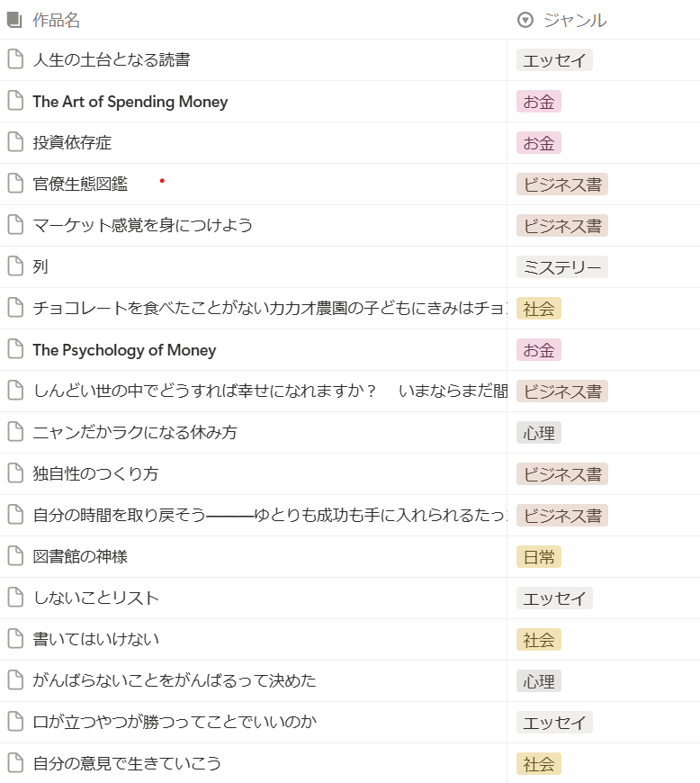This screenshot has height=783, width=700.
Task: Open 独自性のつくり方 title
Action: pyautogui.click(x=95, y=474)
